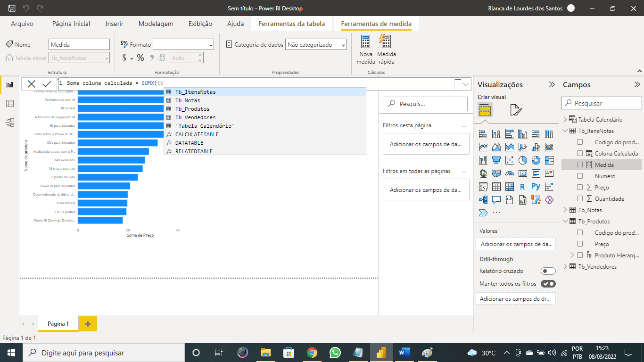Check Preço under Tb_Produtos
This screenshot has height=362, width=644.
pyautogui.click(x=580, y=244)
